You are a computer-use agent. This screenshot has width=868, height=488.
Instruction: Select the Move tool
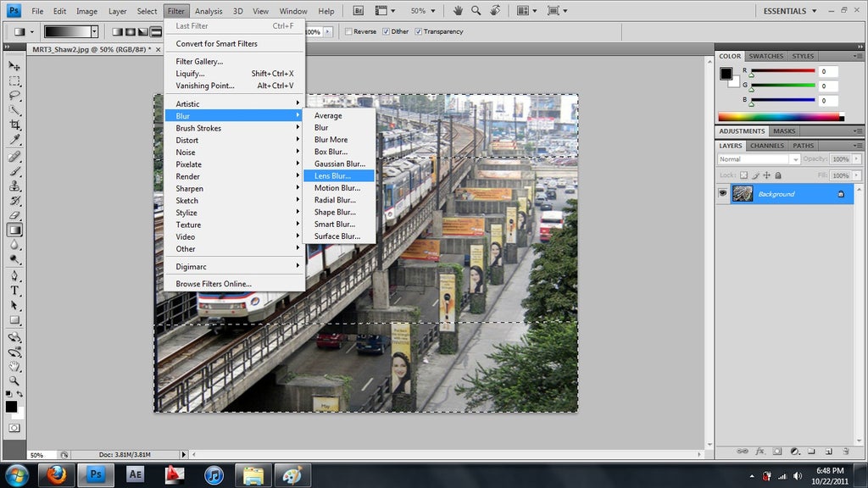14,65
